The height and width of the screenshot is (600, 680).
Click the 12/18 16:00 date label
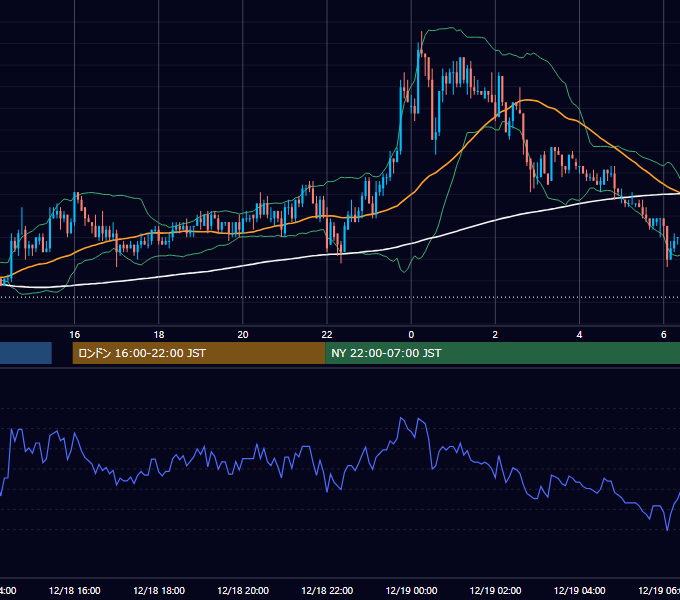click(75, 590)
